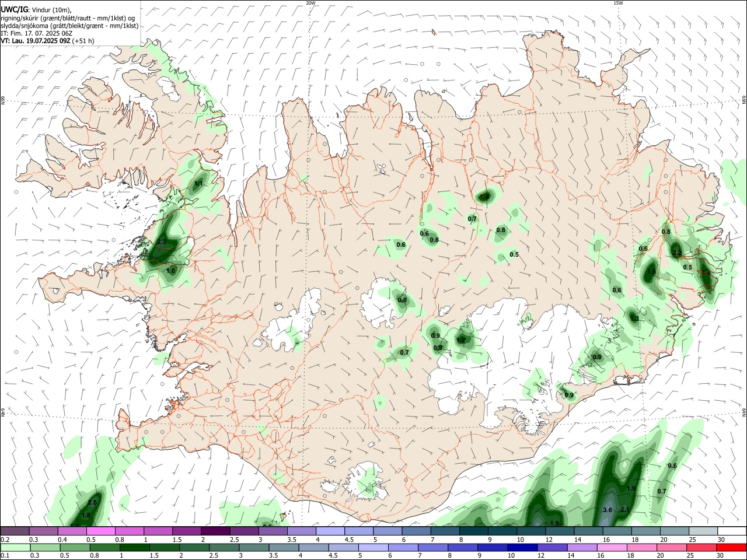Click the '20W' longitude label
The height and width of the screenshot is (560, 747).
click(x=311, y=3)
